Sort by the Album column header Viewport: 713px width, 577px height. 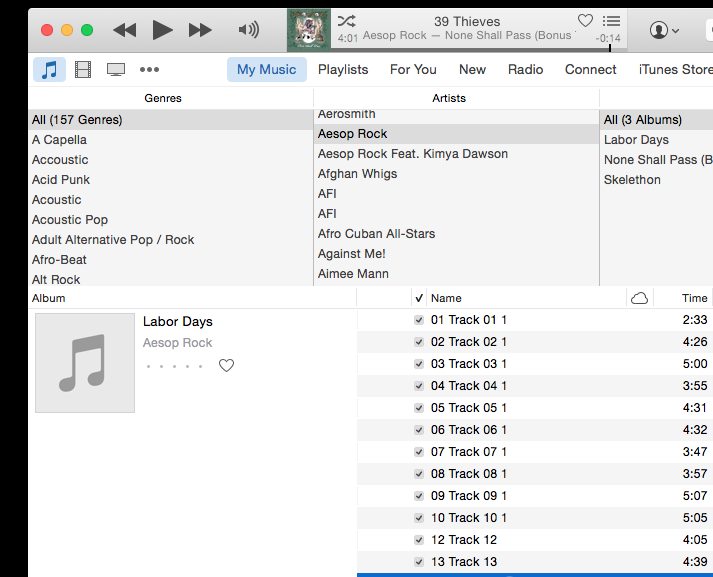[192, 298]
